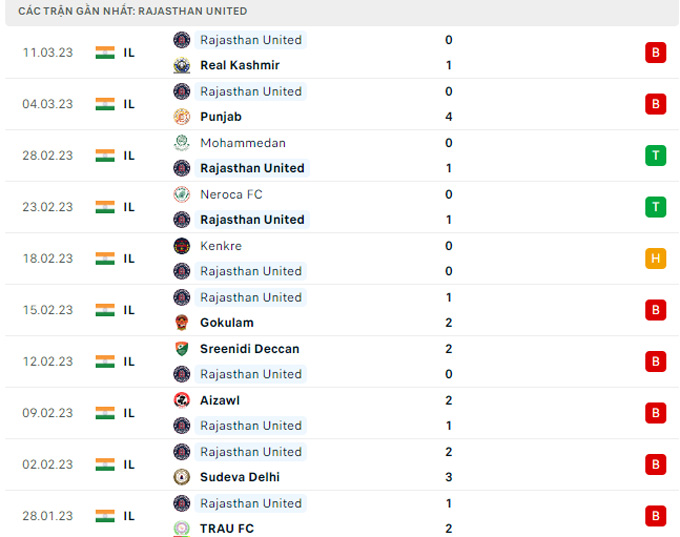Click the TRAU FC club logo
Viewport: 680px width, 537px height.
click(x=181, y=529)
